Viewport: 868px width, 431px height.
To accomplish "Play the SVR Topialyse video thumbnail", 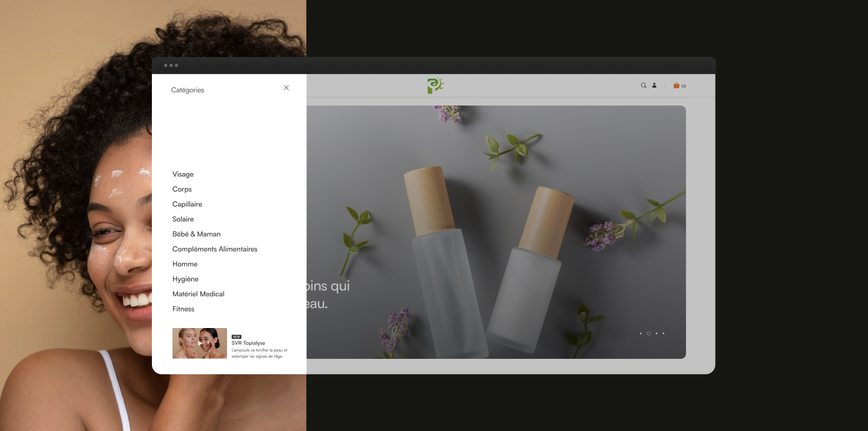I will [200, 343].
